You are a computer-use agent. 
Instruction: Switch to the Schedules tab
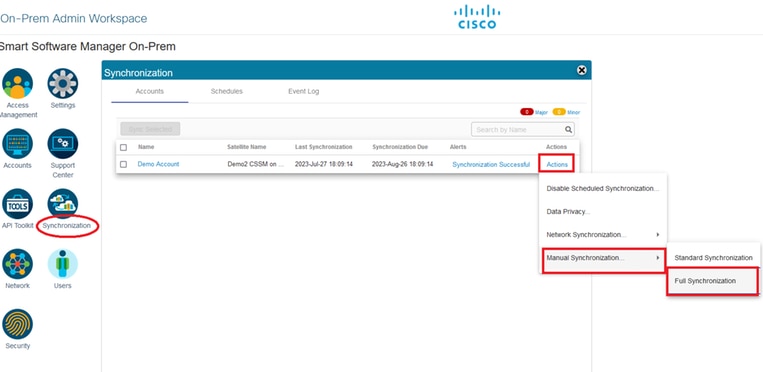[x=226, y=92]
